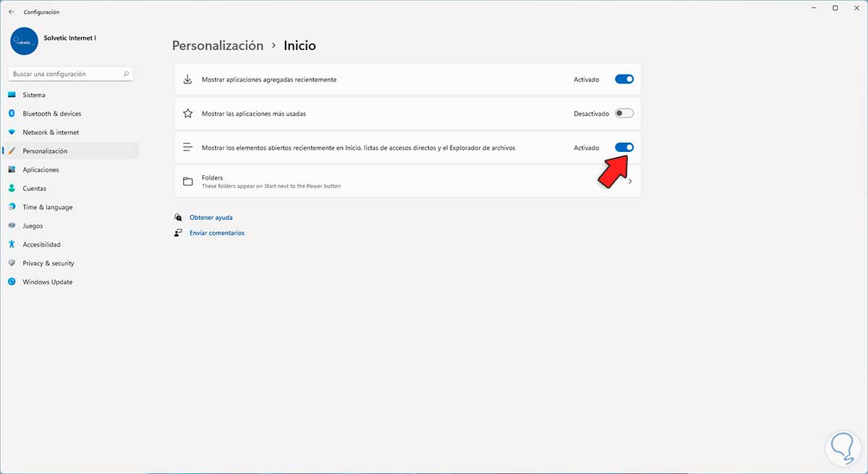The width and height of the screenshot is (868, 474).
Task: Click the Accesibilidad sidebar icon
Action: coord(12,245)
